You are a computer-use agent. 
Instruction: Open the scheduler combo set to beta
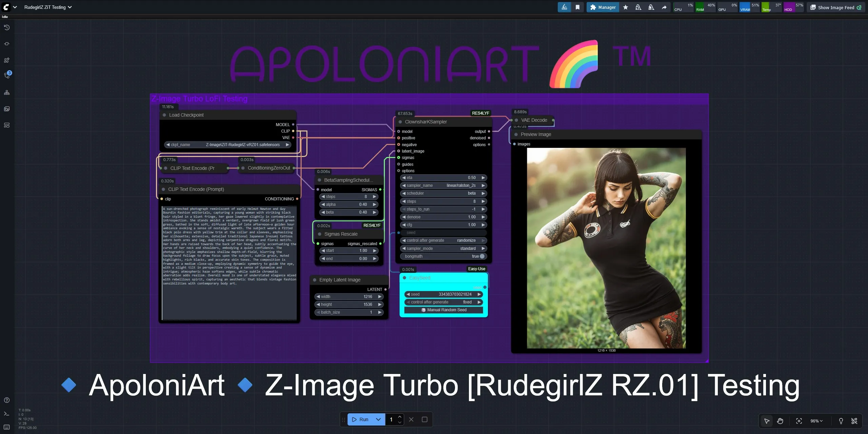pyautogui.click(x=443, y=193)
